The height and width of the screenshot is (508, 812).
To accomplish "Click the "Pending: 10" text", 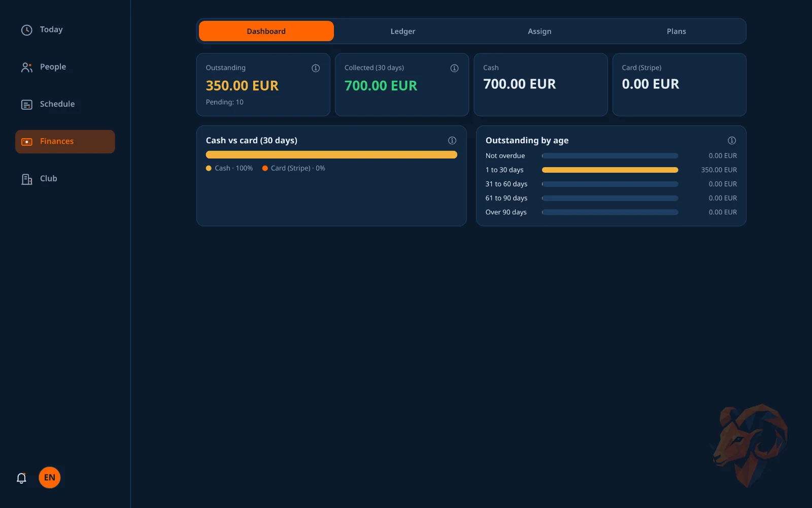I will click(224, 102).
